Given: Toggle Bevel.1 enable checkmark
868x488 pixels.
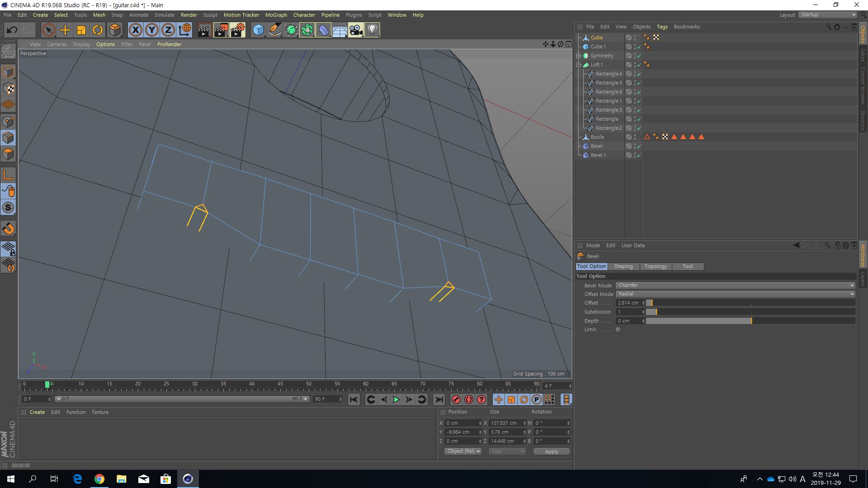Looking at the screenshot, I should coord(639,155).
